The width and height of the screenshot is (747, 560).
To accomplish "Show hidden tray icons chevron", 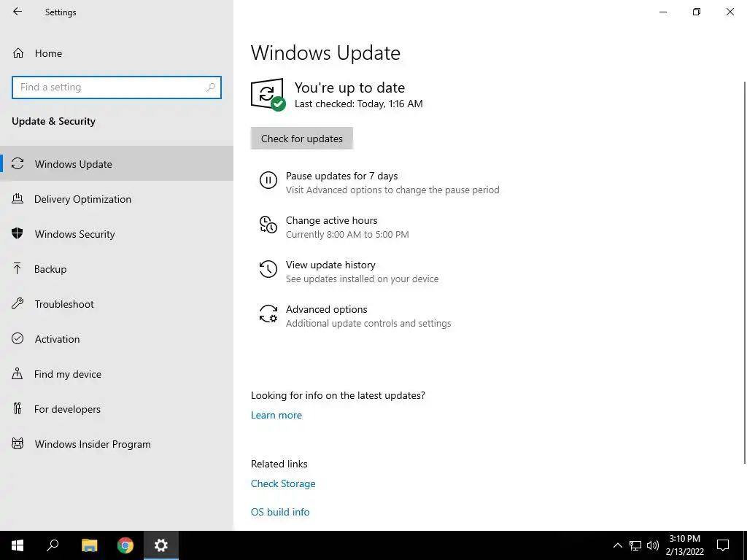I will point(617,545).
